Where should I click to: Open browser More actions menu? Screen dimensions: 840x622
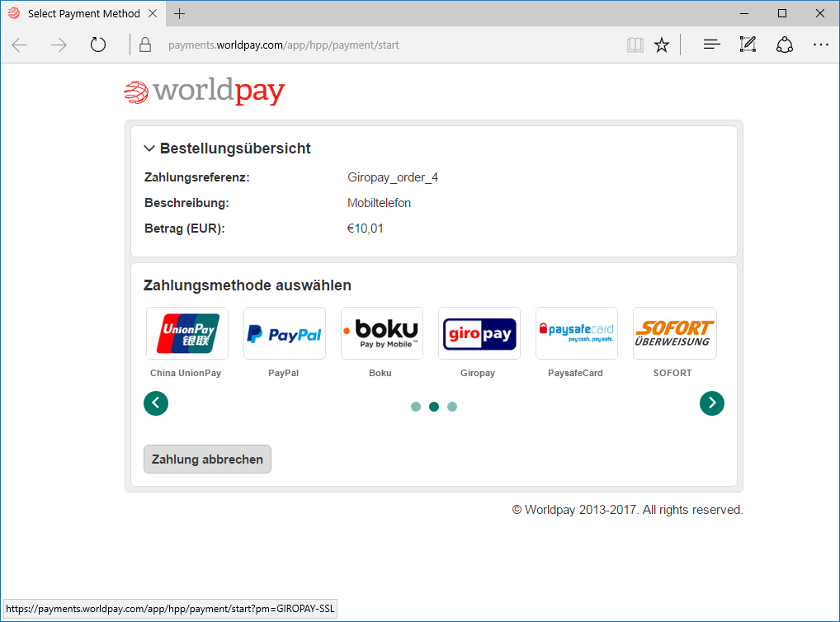(821, 45)
